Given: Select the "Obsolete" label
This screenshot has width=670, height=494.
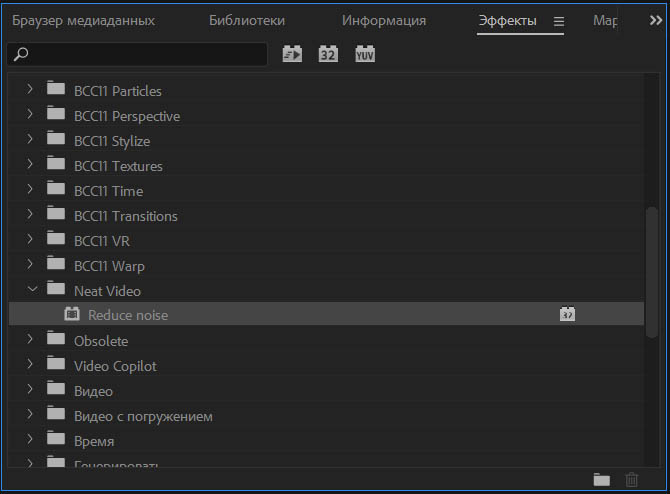Looking at the screenshot, I should click(101, 341).
